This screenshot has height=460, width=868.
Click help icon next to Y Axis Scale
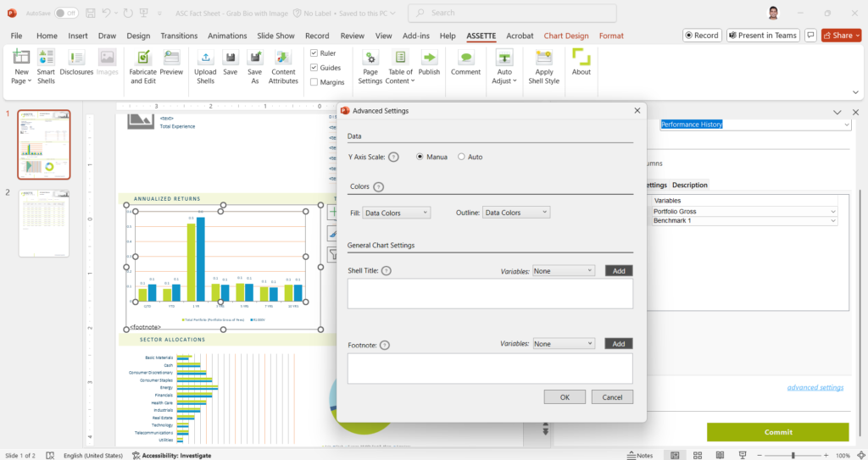point(393,158)
